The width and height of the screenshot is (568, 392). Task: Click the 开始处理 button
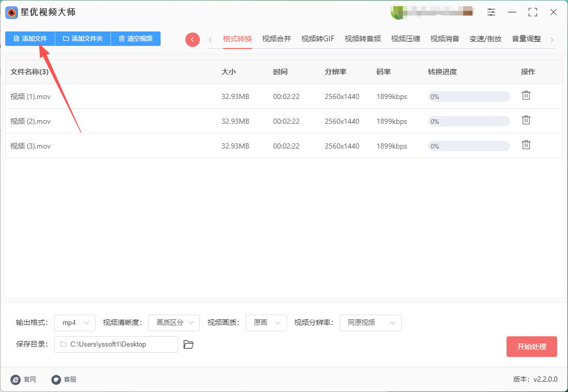531,347
